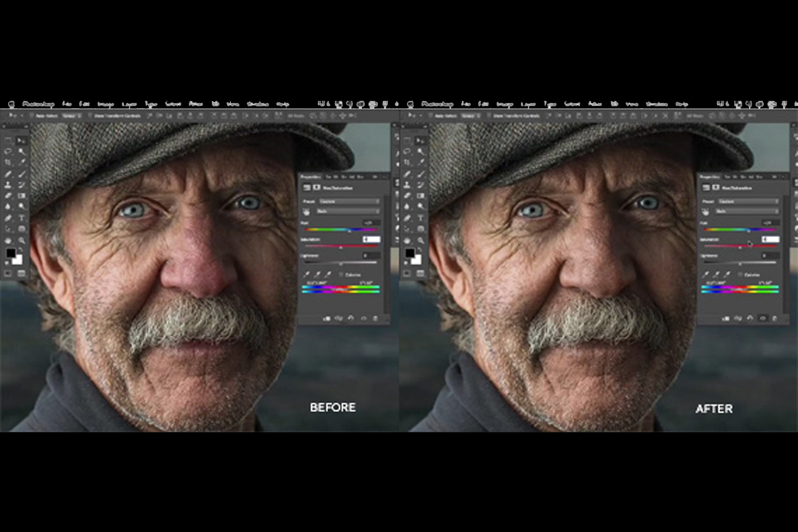798x532 pixels.
Task: Click the first eyedropper in BEFORE Hue/Saturation panel
Action: tap(307, 274)
